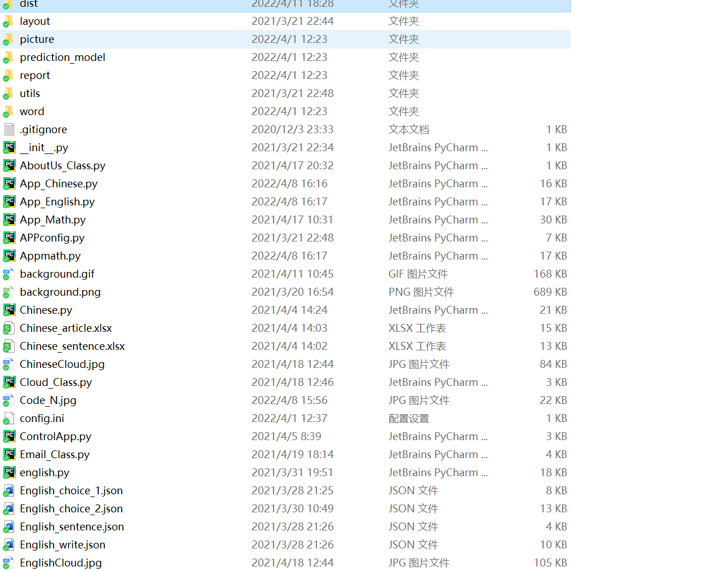Select the file name AboutUs_Class.py
The width and height of the screenshot is (728, 571).
[63, 166]
